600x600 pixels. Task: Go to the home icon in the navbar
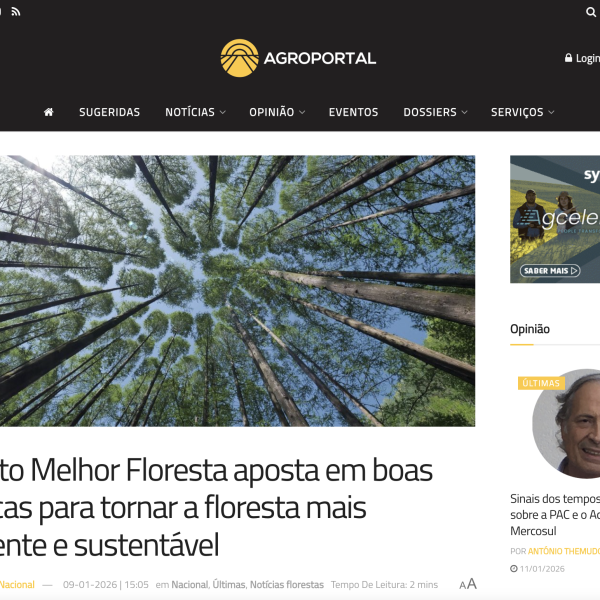pyautogui.click(x=49, y=112)
